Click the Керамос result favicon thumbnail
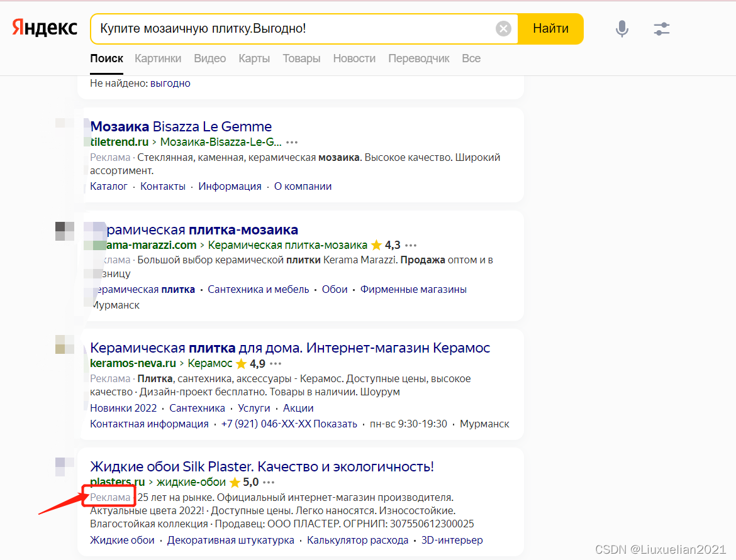 coord(65,344)
